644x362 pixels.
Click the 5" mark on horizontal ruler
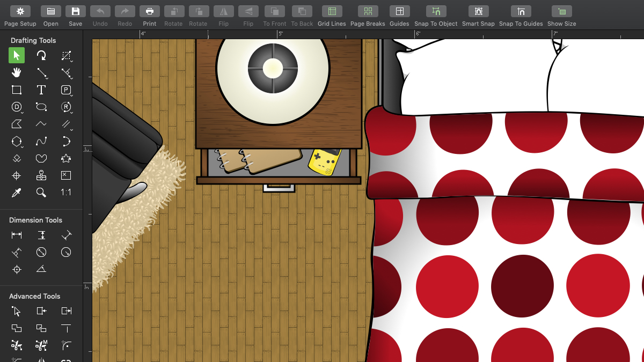[x=280, y=34]
